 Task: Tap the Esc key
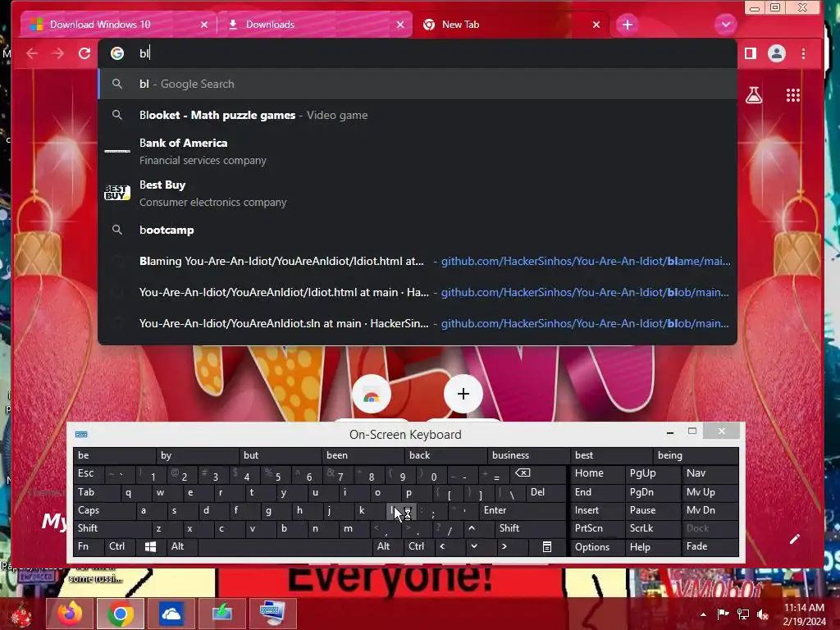coord(89,473)
